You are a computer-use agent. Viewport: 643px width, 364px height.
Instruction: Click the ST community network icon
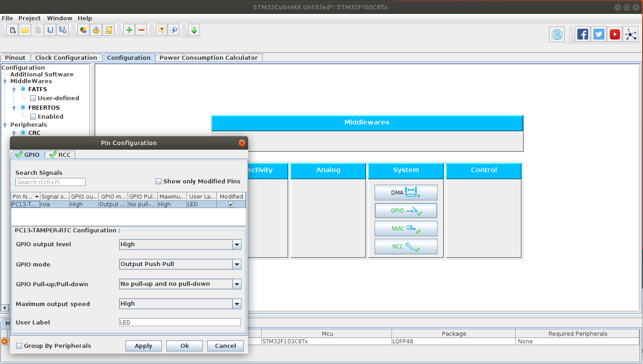tap(631, 34)
